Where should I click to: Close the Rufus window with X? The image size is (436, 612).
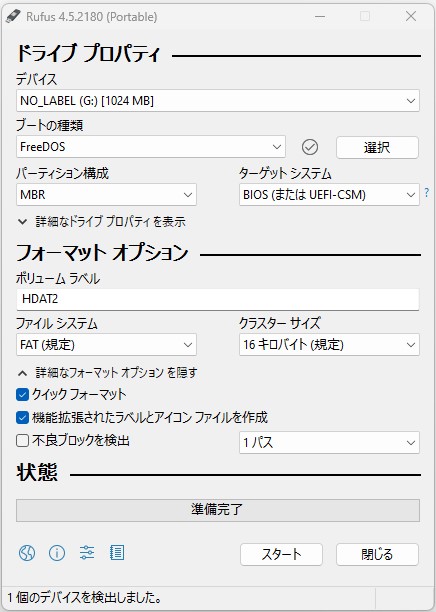coord(411,16)
